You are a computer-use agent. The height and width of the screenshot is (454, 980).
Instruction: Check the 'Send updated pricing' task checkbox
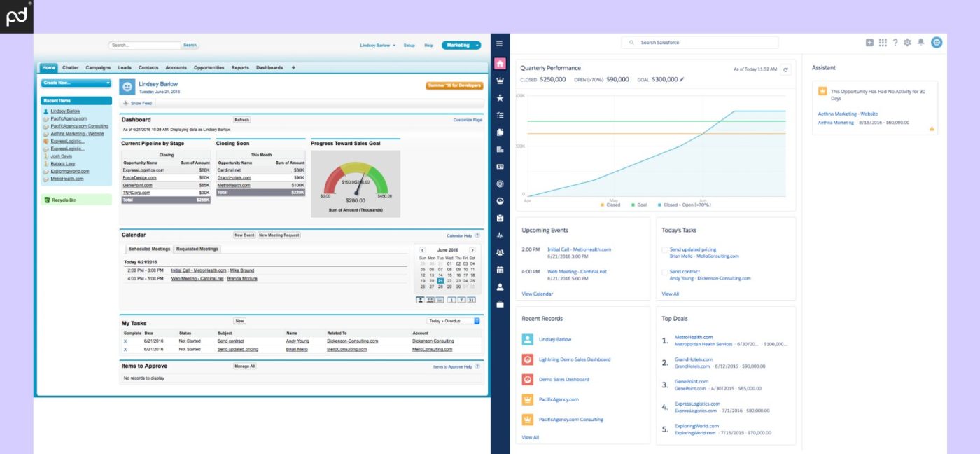(x=664, y=249)
